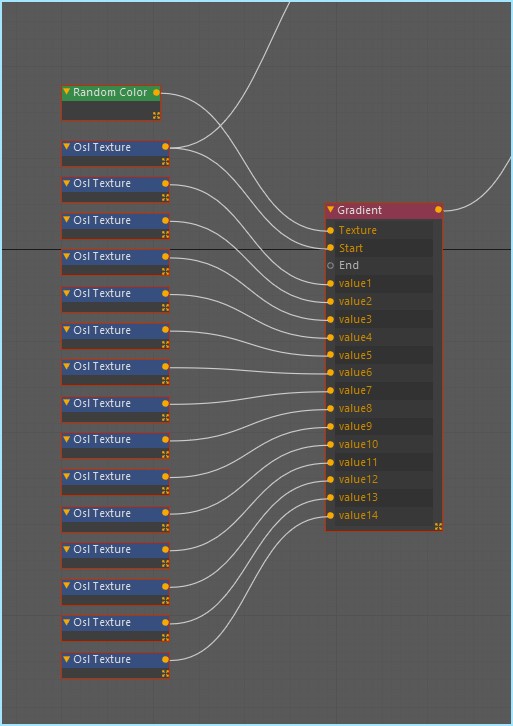Click output port of Osl Texture feeding value4
Viewport: 513px width, 726px height.
point(165,294)
